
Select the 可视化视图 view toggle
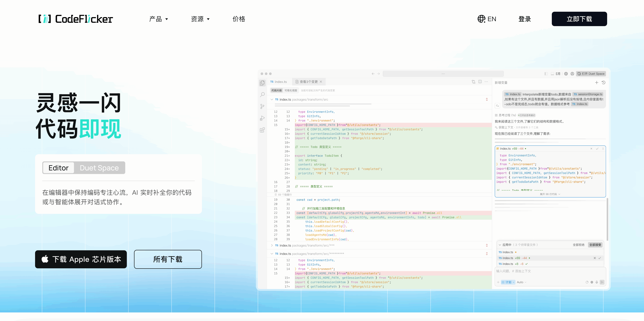(291, 90)
